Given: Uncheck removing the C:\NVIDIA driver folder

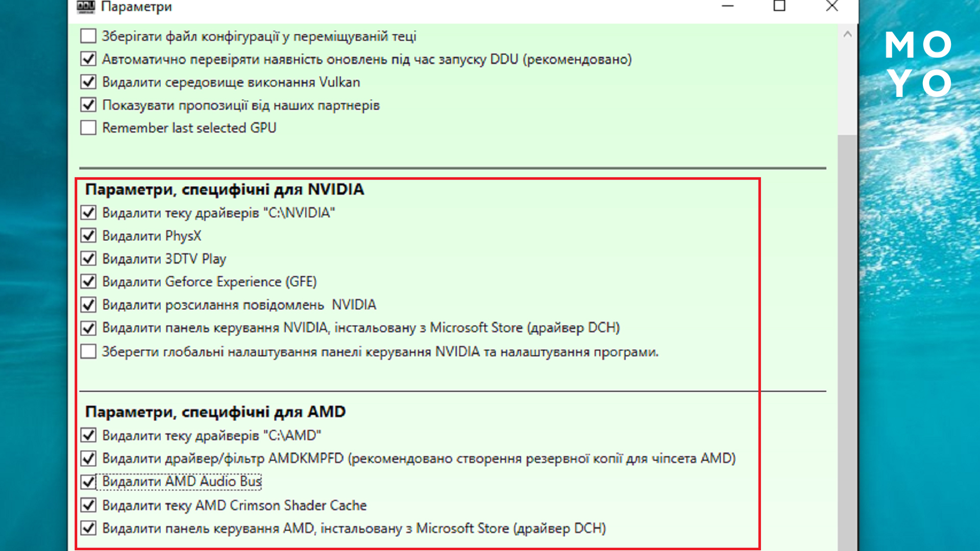Looking at the screenshot, I should (88, 213).
